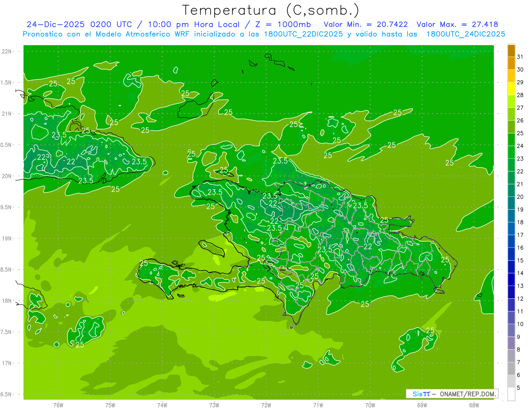This screenshot has height=411, width=532.
Task: Click the '75W' longitude axis label
Action: point(110,405)
